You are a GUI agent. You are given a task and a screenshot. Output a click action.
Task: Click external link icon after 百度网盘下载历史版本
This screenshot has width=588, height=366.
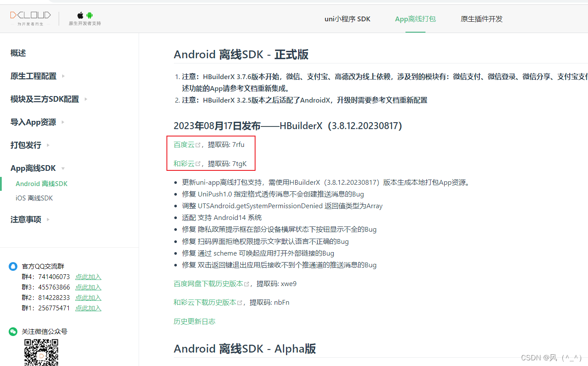coord(247,284)
